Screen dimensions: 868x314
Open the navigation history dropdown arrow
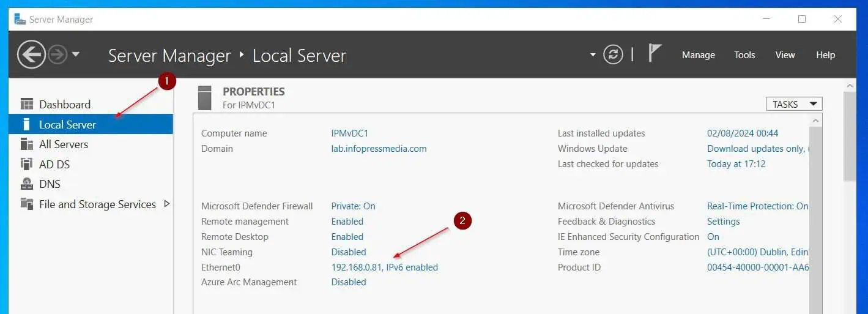click(76, 54)
